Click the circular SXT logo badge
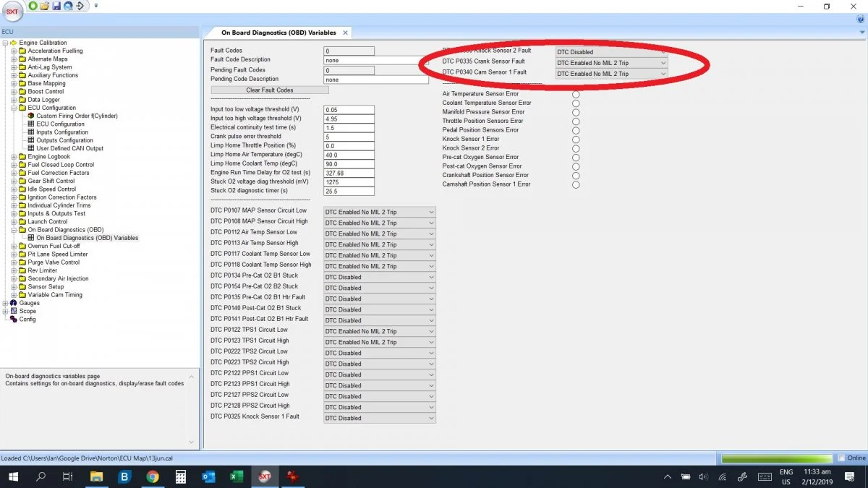 click(x=12, y=12)
